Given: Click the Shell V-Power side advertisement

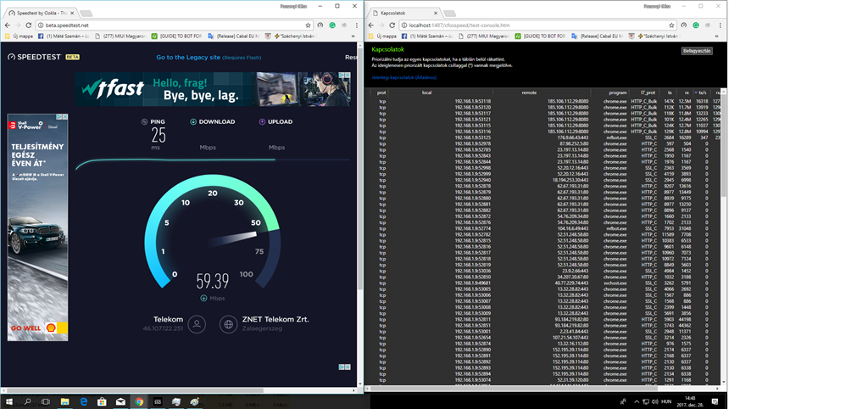Looking at the screenshot, I should pyautogui.click(x=37, y=227).
